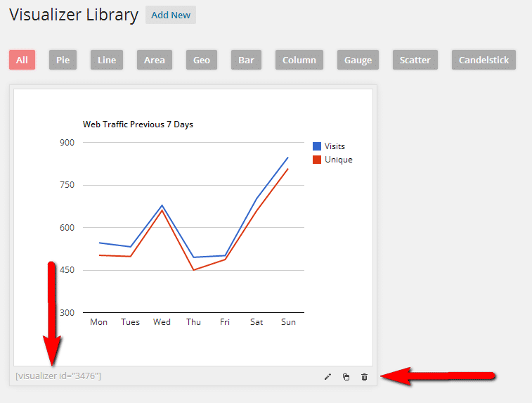Choose the Bar chart filter
The height and width of the screenshot is (403, 532).
(246, 60)
